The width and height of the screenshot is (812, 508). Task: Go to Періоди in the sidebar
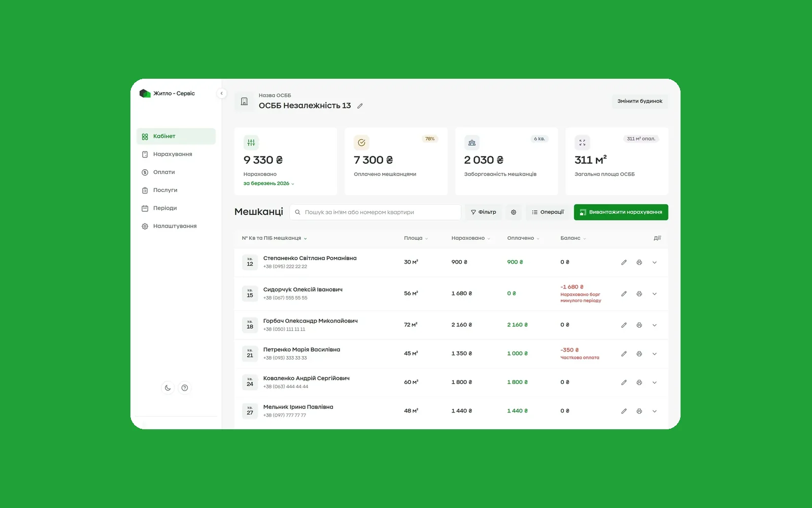[176, 208]
